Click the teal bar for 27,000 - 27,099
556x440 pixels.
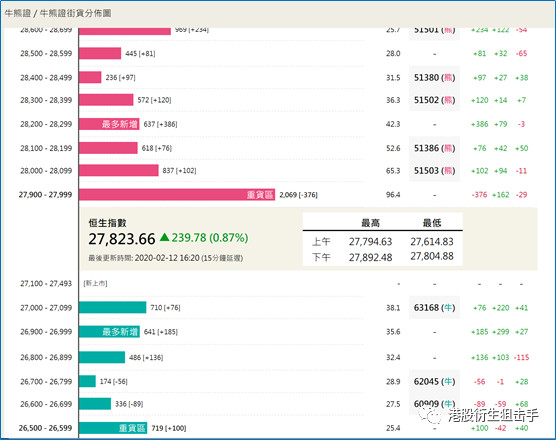pyautogui.click(x=112, y=308)
